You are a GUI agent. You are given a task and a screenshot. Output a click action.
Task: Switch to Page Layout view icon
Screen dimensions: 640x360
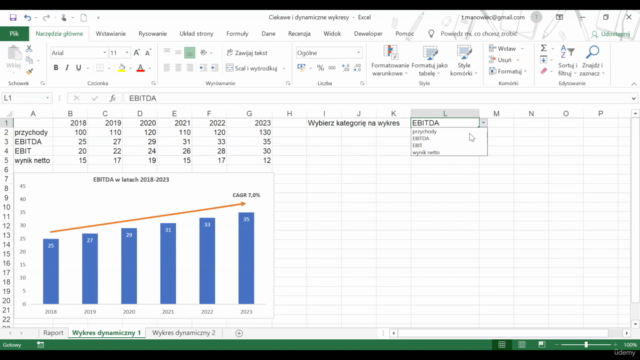click(x=522, y=345)
